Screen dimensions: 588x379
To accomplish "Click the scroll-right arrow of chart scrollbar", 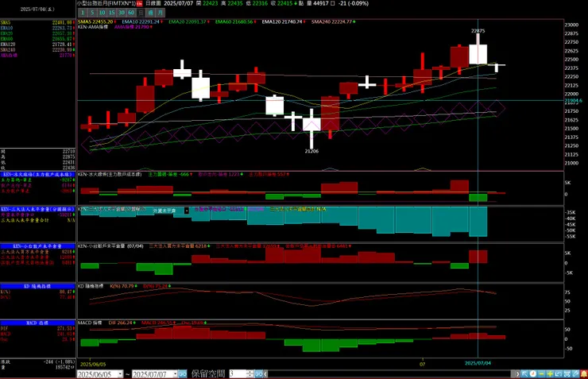I will tap(517, 374).
